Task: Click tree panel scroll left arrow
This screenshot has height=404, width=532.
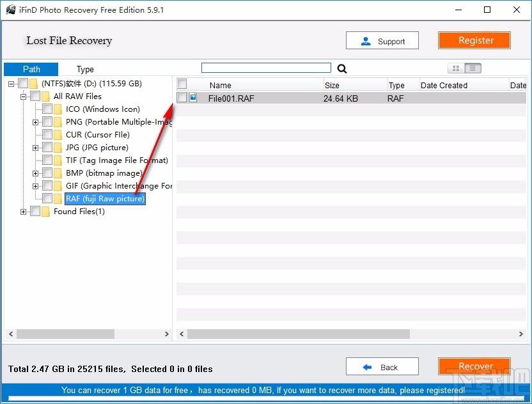Action: click(x=11, y=334)
